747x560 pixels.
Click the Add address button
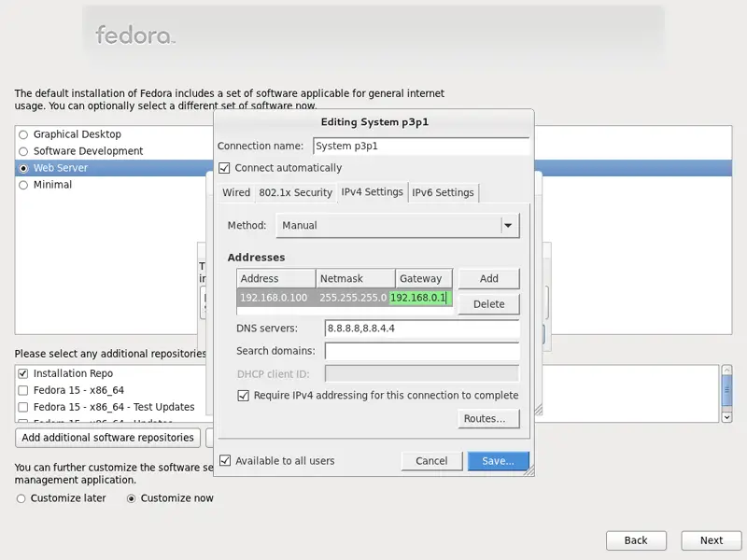click(x=488, y=278)
